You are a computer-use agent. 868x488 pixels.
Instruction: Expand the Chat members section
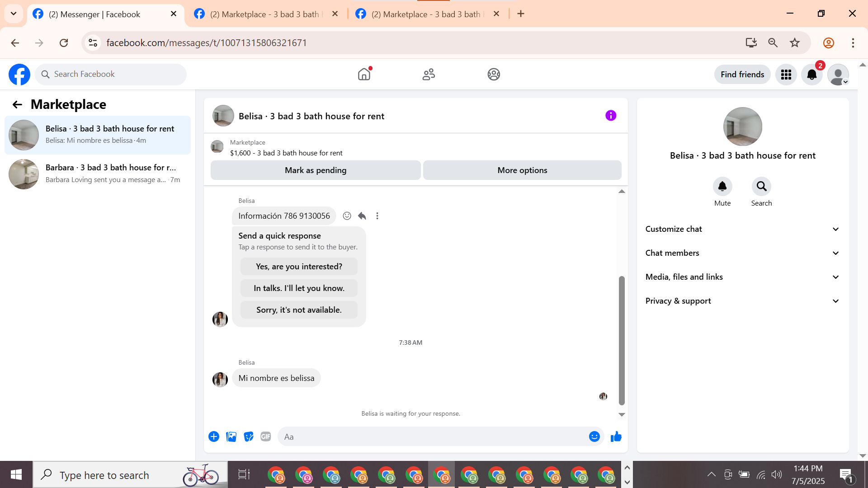click(x=742, y=253)
